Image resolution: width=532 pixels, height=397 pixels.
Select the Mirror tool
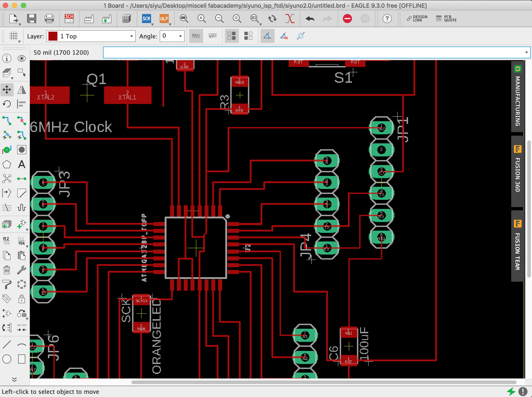click(x=22, y=90)
